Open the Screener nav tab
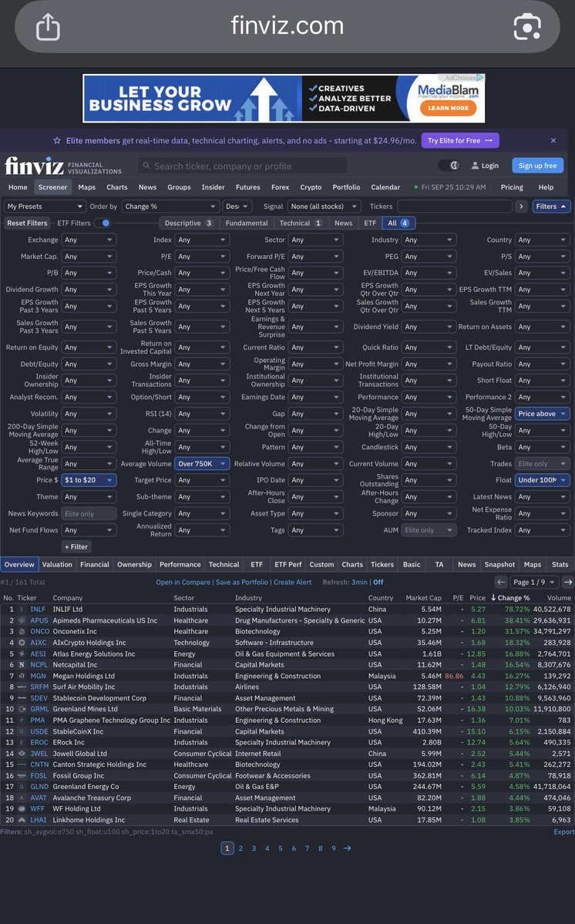The height and width of the screenshot is (924, 575). click(52, 187)
